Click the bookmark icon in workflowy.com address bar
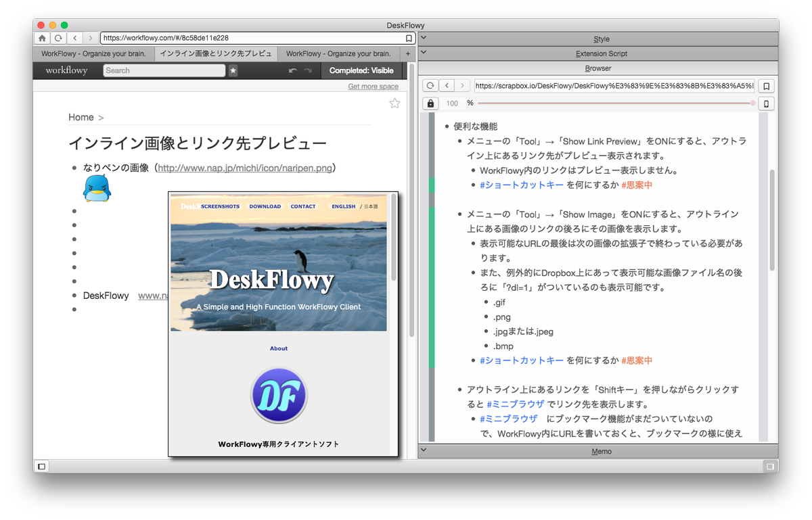Screen dimensions: 812x520 (409, 39)
